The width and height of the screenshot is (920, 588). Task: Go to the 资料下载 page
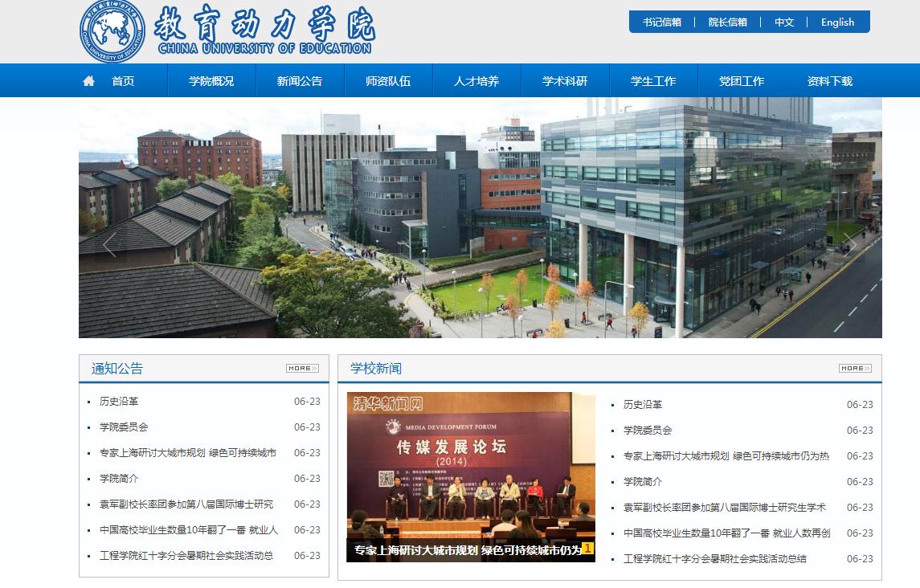pyautogui.click(x=830, y=81)
